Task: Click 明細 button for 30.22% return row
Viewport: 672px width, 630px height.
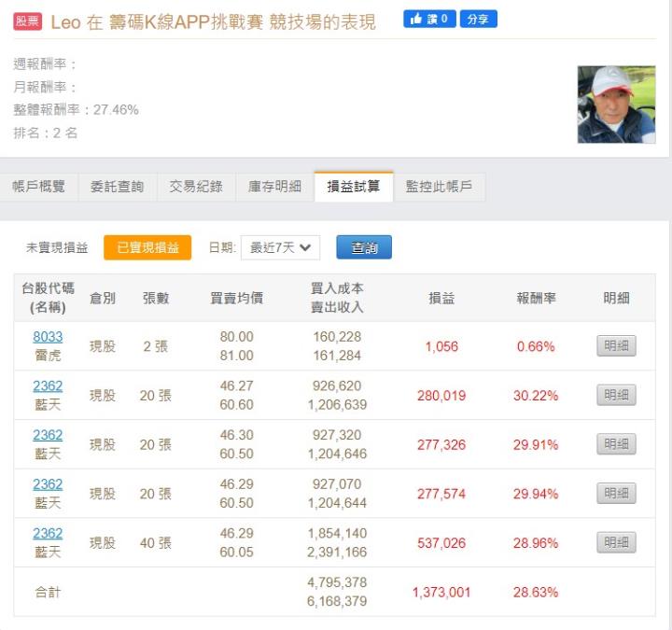Action: (x=616, y=395)
